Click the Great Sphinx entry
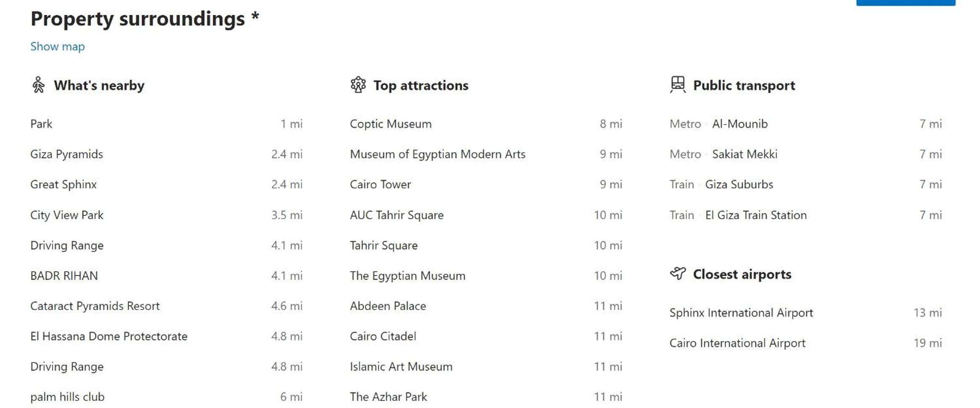 click(x=64, y=184)
